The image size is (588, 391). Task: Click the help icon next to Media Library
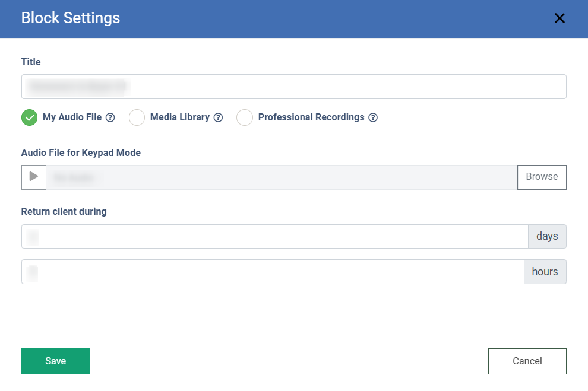click(218, 117)
